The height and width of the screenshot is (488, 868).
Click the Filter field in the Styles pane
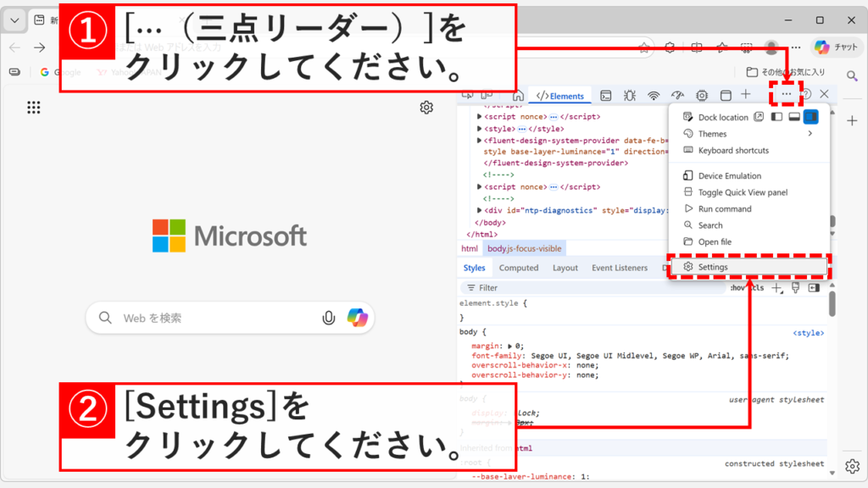[x=509, y=287]
